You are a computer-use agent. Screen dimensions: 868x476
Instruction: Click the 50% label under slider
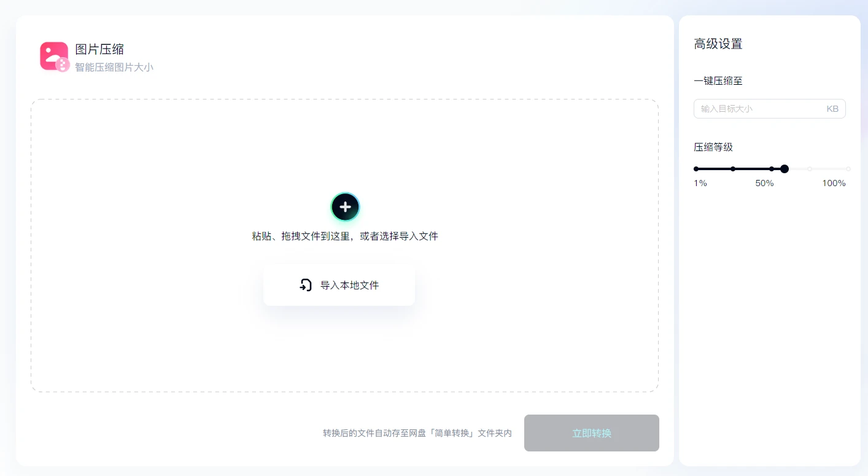pyautogui.click(x=764, y=183)
